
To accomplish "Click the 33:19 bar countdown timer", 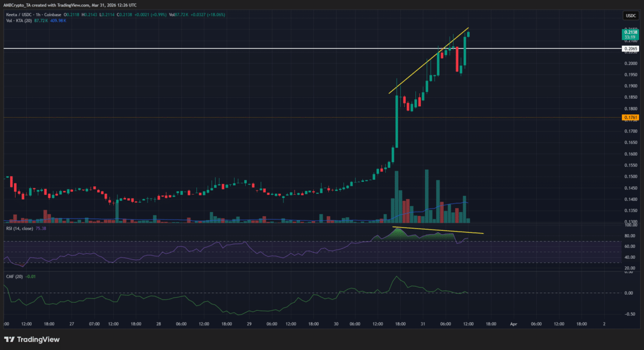I will [629, 38].
